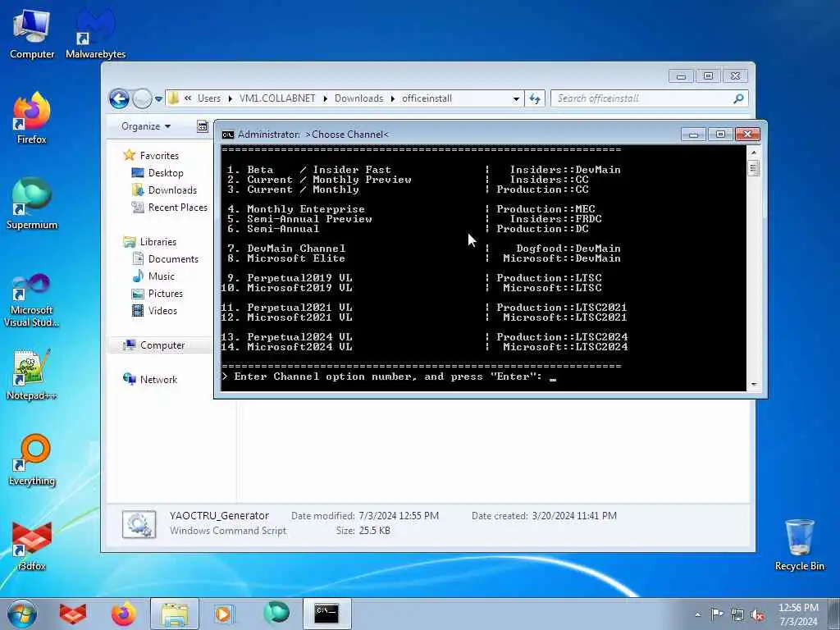Open the Malwarebytes desktop shortcut
Viewport: 840px width, 630px height.
[95, 34]
